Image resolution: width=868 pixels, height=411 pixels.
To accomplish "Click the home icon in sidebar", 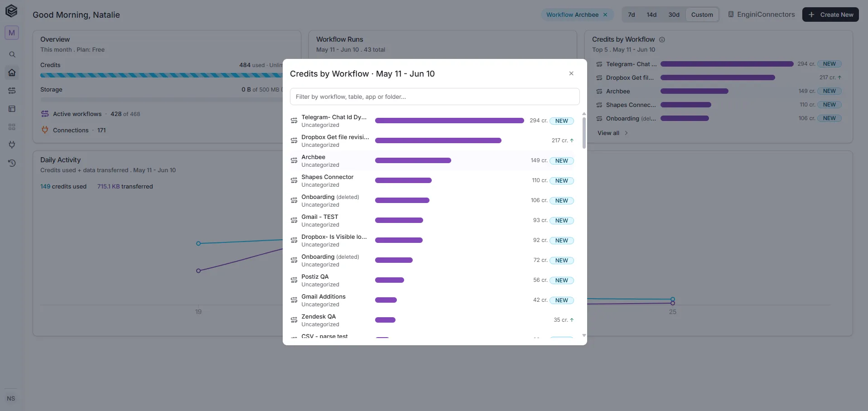I will pyautogui.click(x=12, y=73).
